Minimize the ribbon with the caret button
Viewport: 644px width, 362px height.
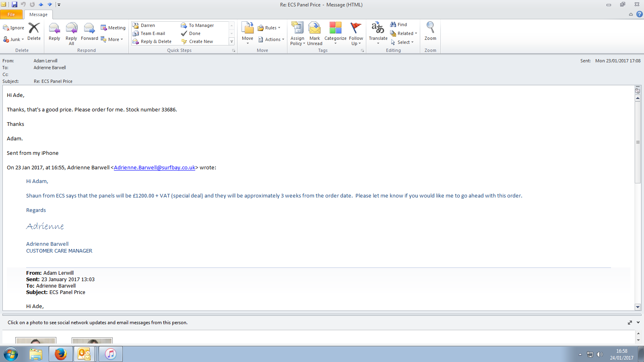tap(631, 14)
